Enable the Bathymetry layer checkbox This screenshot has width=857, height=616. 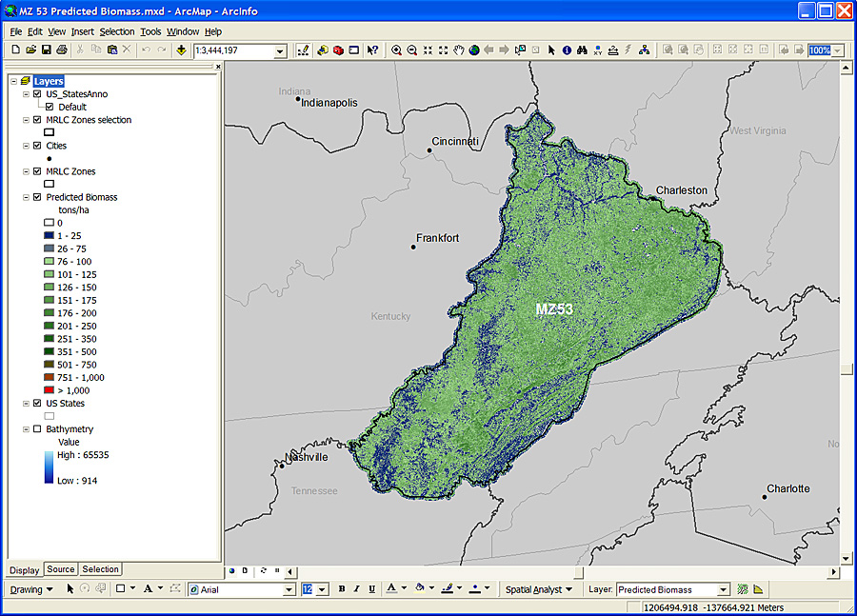point(37,429)
